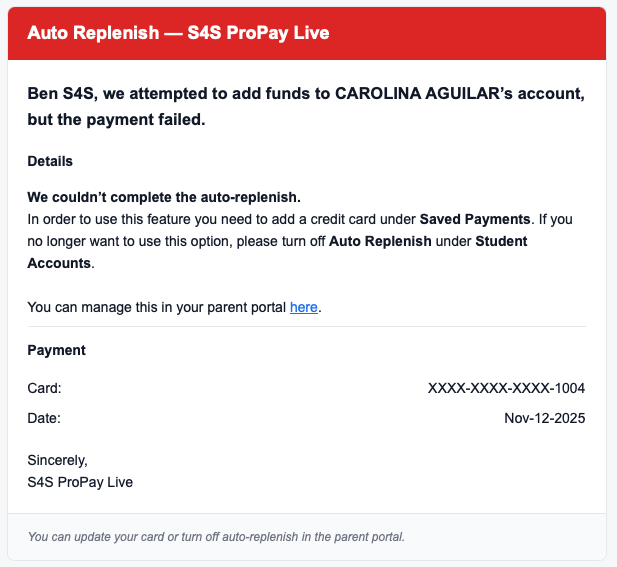Open the parent portal "here" link
Image resolution: width=617 pixels, height=567 pixels.
(x=304, y=308)
